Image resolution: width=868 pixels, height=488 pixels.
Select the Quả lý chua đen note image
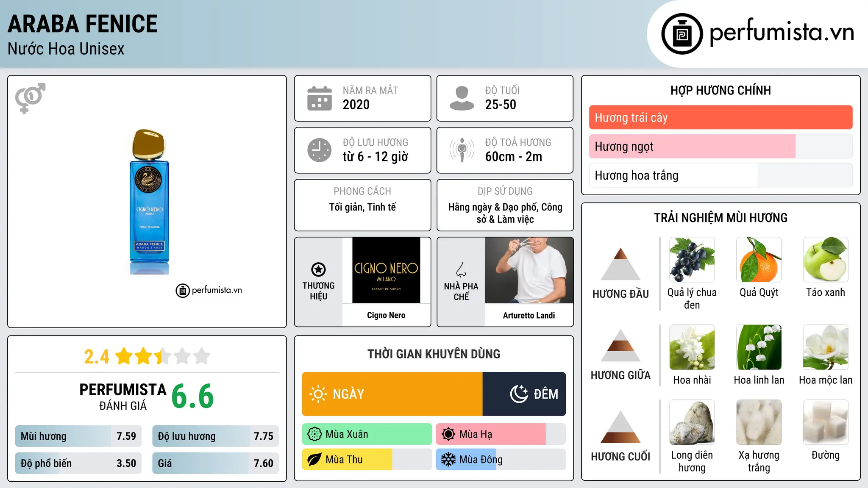[x=692, y=260]
